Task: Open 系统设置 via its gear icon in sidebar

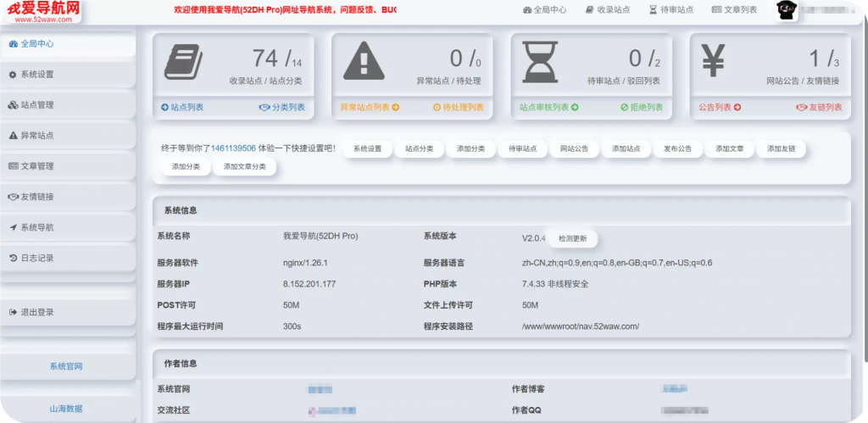Action: (x=13, y=75)
